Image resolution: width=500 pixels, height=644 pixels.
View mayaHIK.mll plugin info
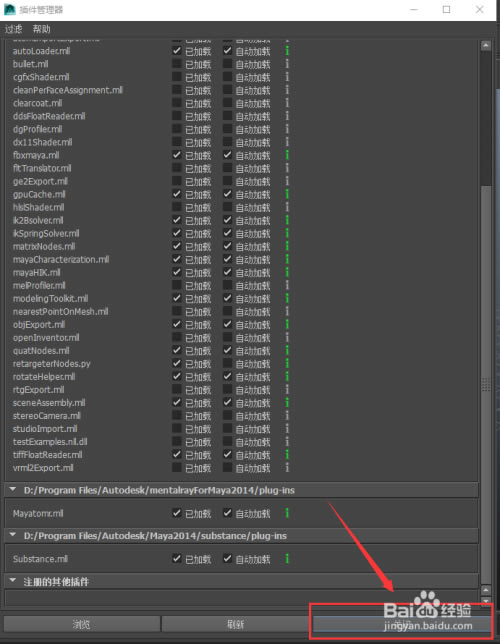coord(287,272)
